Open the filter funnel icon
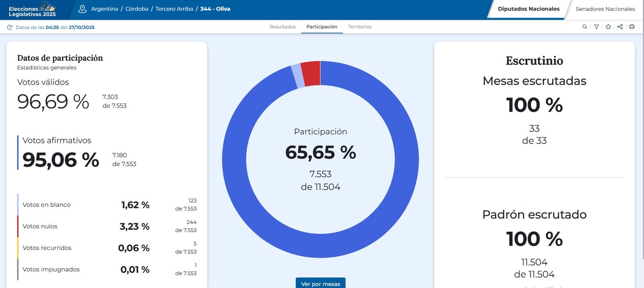644x288 pixels. 597,27
